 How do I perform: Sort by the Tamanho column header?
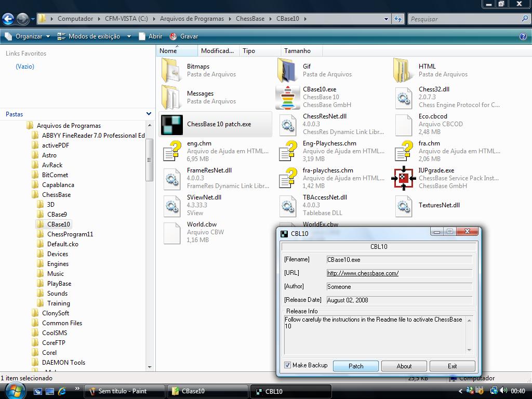302,51
